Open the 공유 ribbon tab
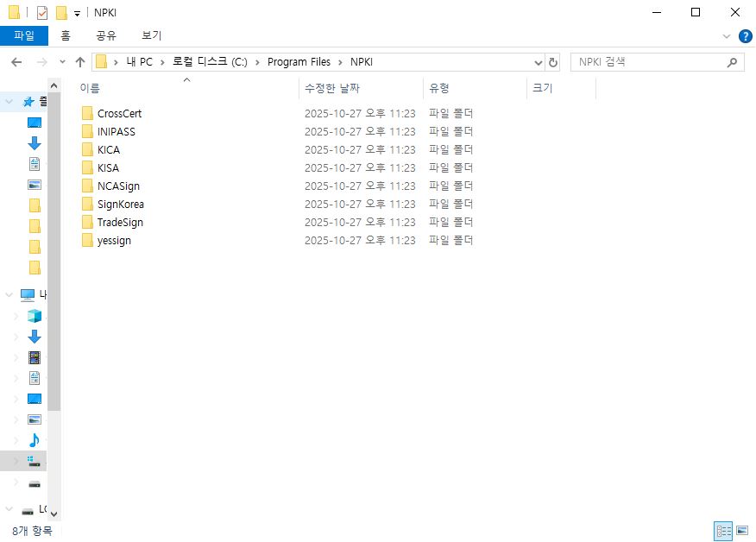This screenshot has height=542, width=756. (x=106, y=35)
